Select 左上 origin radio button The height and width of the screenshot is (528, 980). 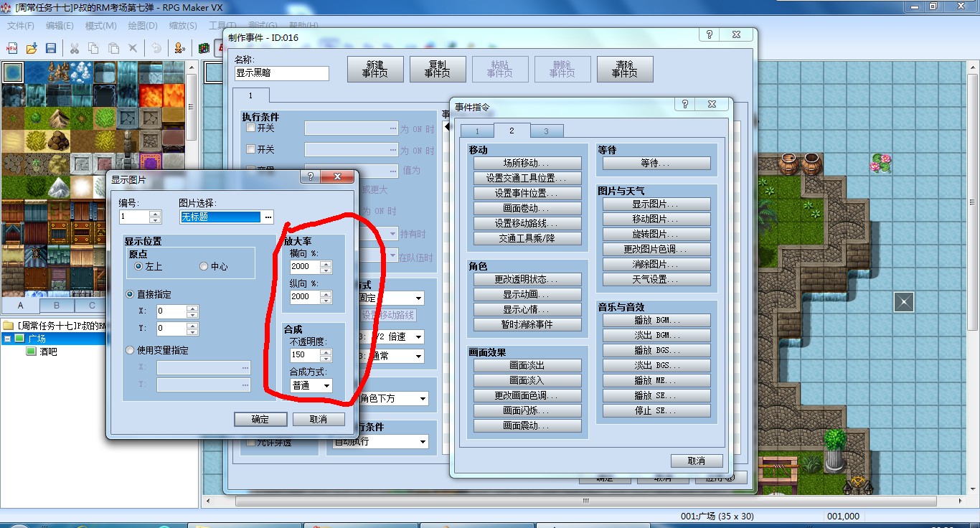coord(138,266)
